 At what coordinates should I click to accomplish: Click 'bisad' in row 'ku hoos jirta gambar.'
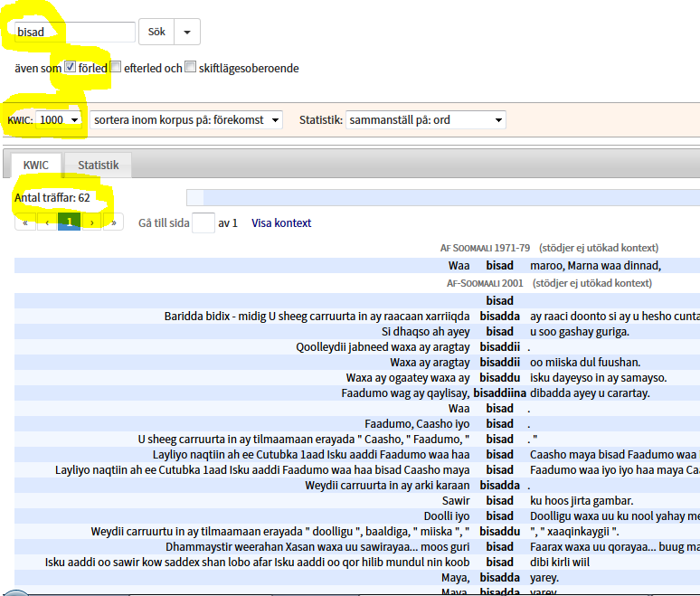click(x=499, y=501)
